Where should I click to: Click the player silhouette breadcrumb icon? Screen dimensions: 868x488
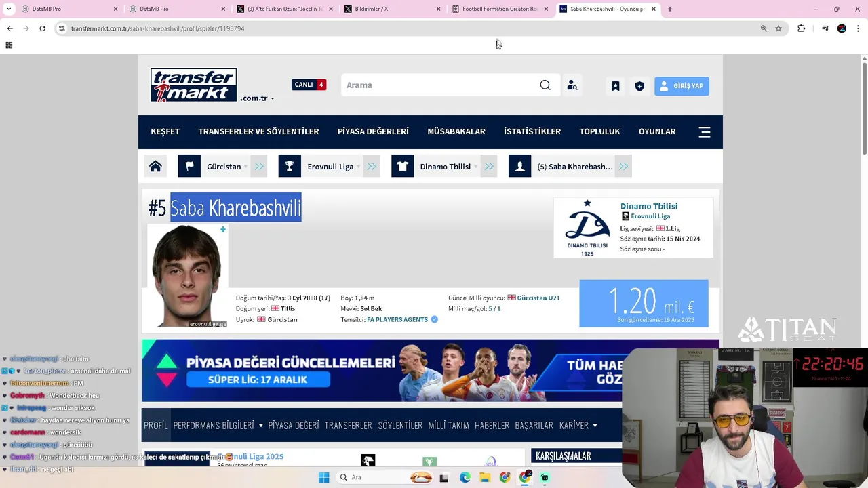(519, 167)
